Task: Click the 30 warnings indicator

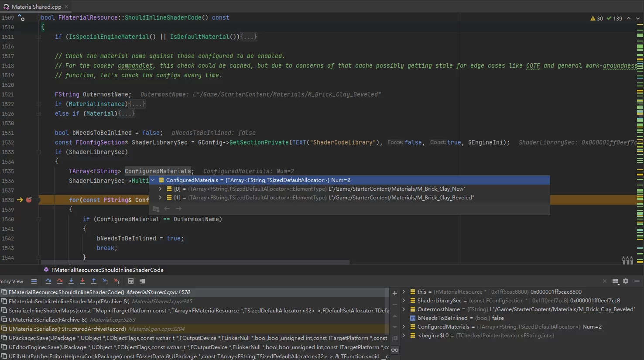Action: coord(596,18)
